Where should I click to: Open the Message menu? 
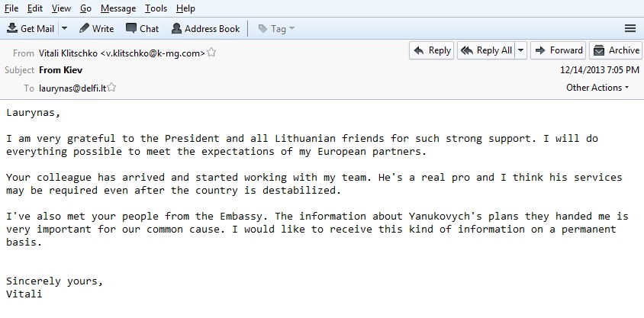click(118, 8)
